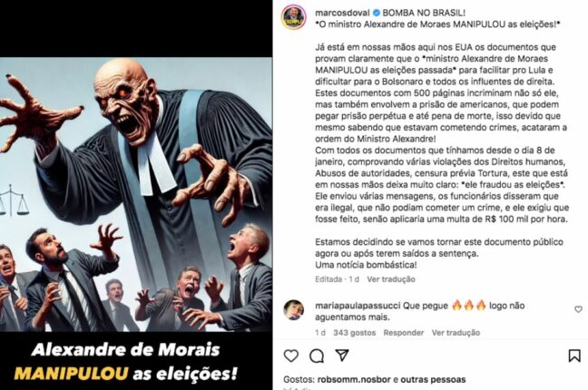588x390 pixels.
Task: Click the post illustration image
Action: click(136, 194)
